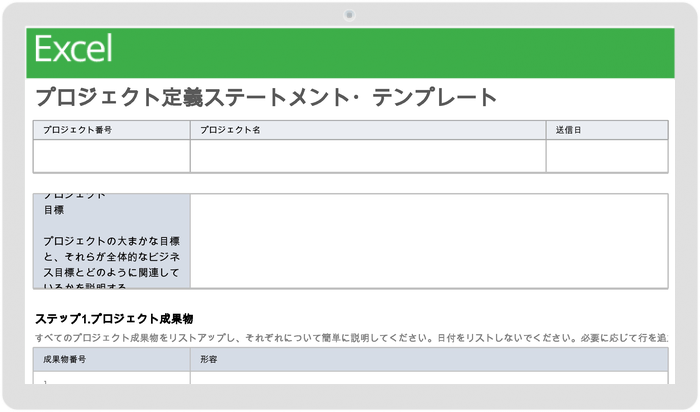The height and width of the screenshot is (412, 700).
Task: Select the 送信日 header cell
Action: (x=607, y=130)
